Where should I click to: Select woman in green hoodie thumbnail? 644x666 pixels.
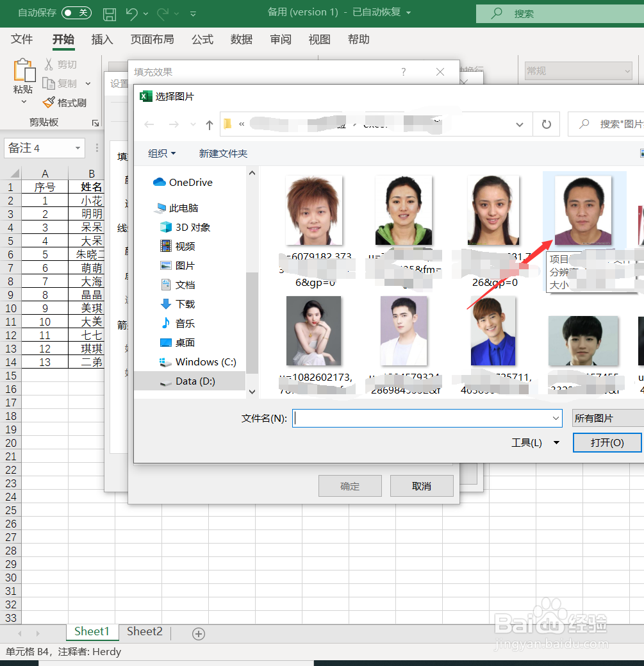tap(404, 210)
